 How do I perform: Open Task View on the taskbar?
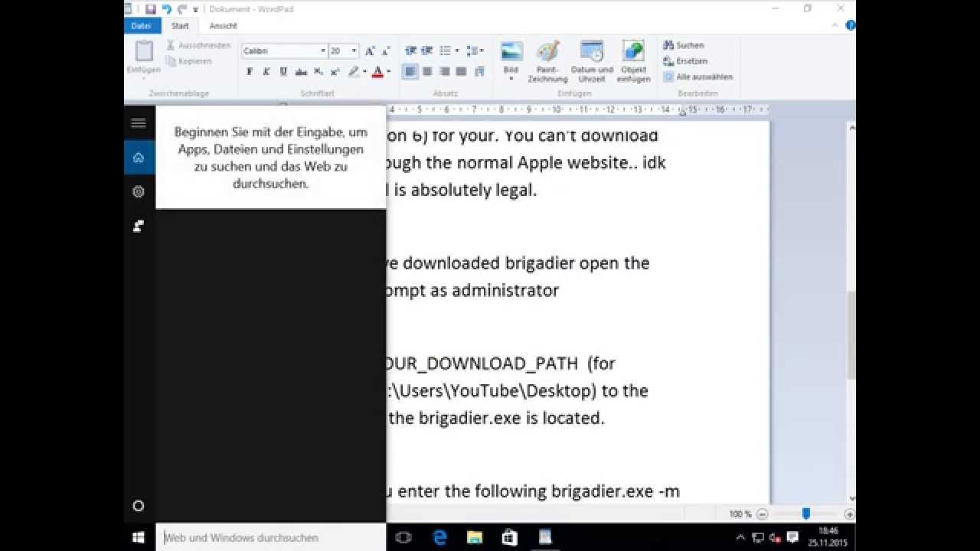(403, 538)
